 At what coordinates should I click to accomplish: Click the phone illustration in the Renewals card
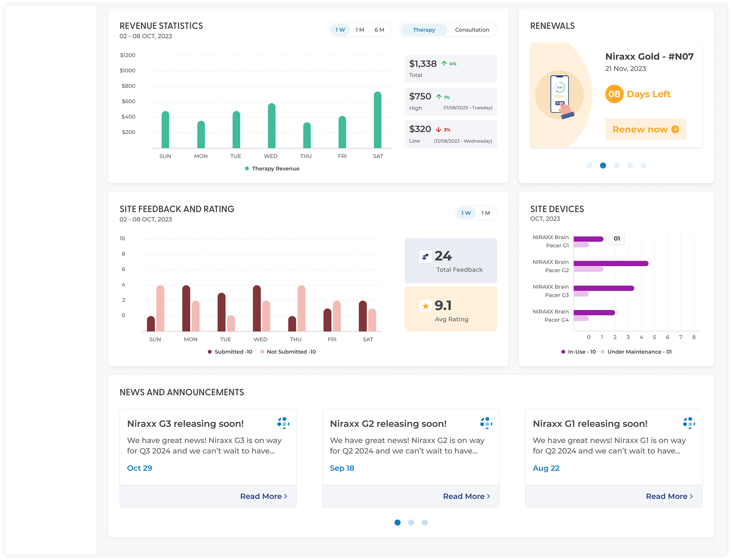559,95
